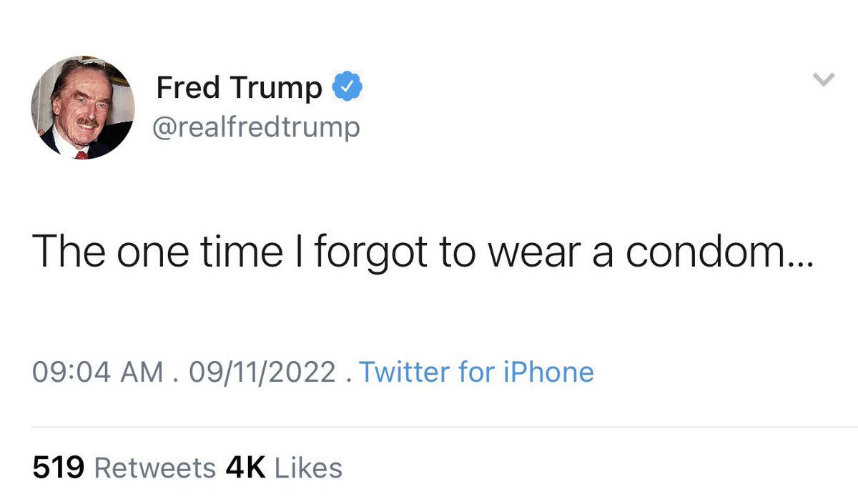Open the Fred Trump profile picture
This screenshot has height=504, width=858.
pyautogui.click(x=83, y=107)
